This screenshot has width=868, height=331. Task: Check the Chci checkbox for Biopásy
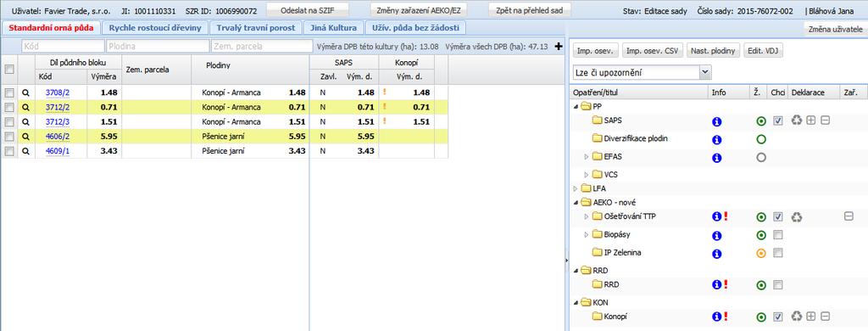[778, 235]
